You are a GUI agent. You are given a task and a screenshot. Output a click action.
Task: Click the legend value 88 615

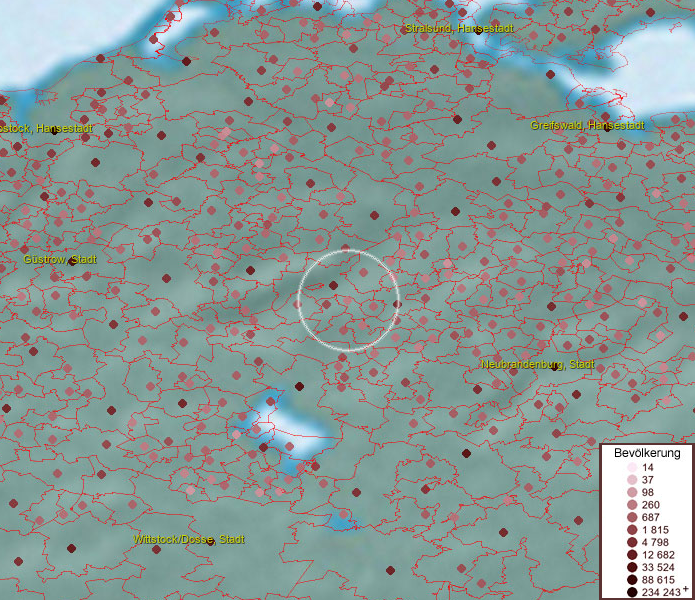658,580
